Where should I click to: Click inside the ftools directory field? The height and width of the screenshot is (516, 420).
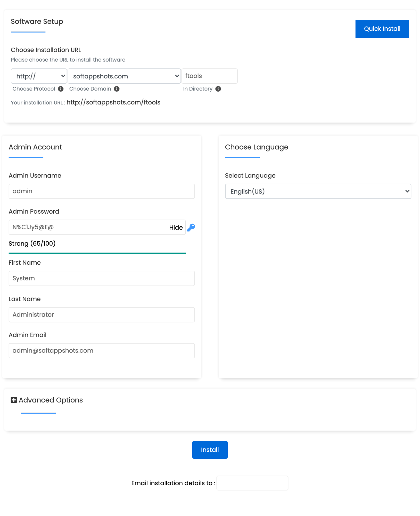tap(209, 76)
